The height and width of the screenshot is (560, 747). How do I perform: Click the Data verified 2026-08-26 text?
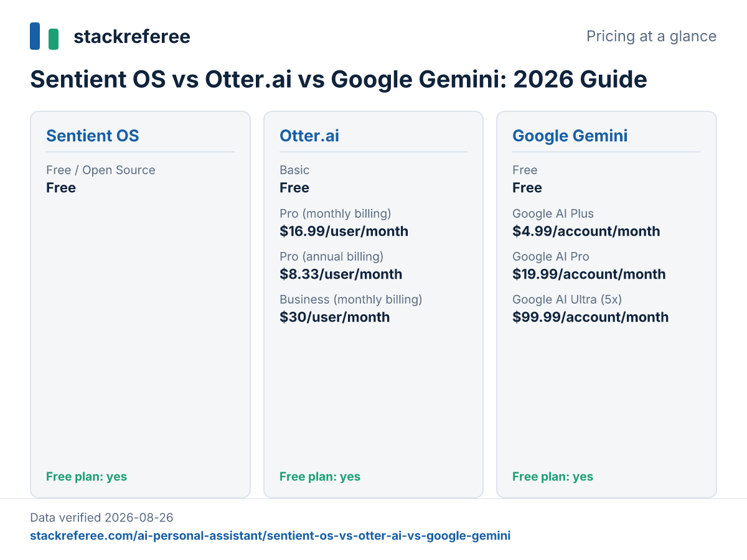coord(101,517)
